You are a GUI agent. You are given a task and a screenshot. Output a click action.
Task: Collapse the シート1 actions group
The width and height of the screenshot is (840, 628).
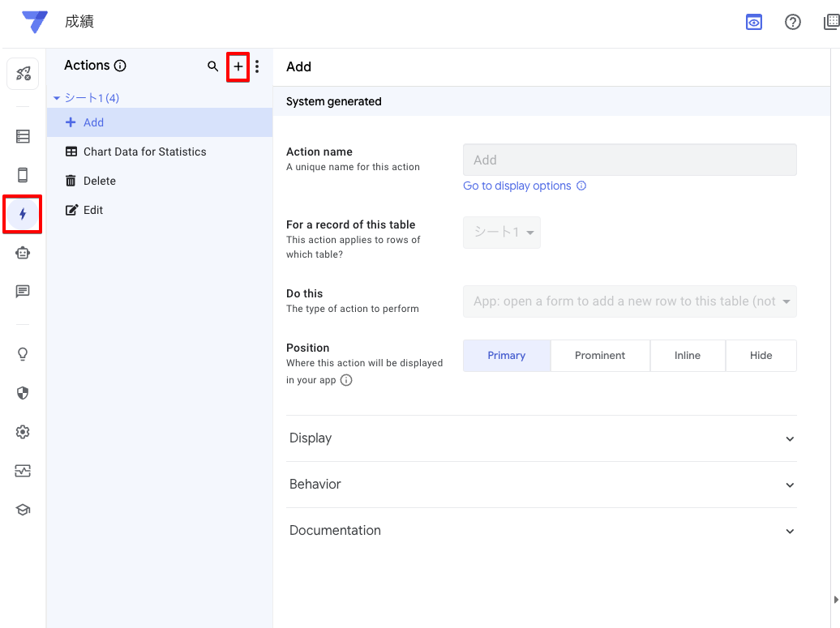[57, 98]
